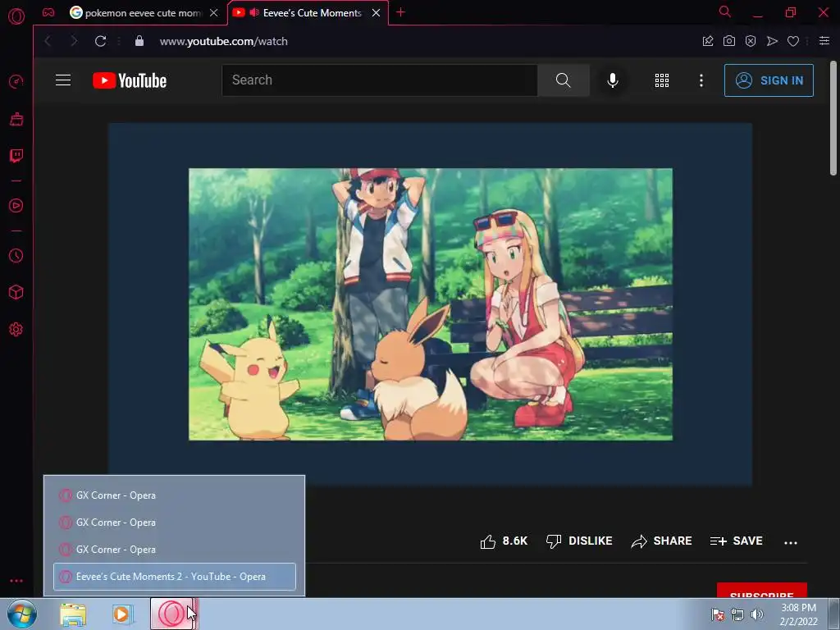This screenshot has width=840, height=630.
Task: Open Easy Setup sliders icon
Action: [x=824, y=41]
